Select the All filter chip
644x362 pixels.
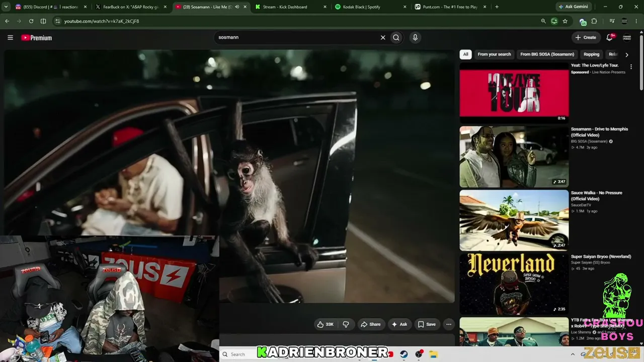click(465, 54)
